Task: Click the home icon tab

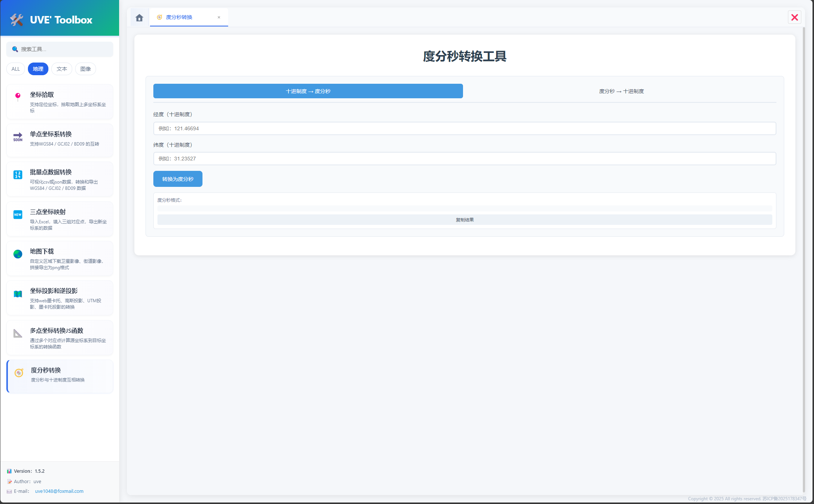Action: click(x=139, y=17)
